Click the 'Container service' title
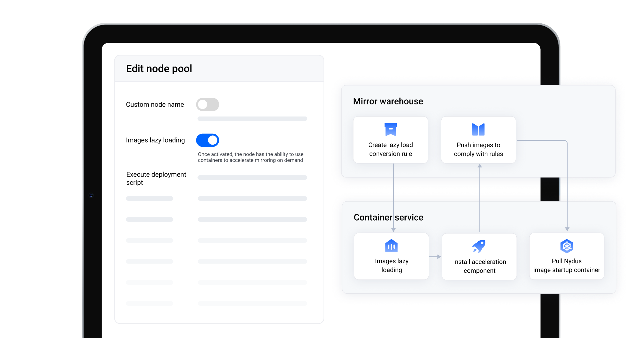644x338 pixels. (388, 217)
